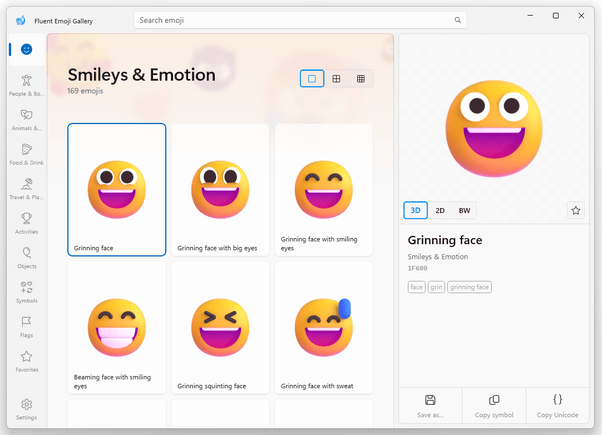
Task: Click Copy symbol button
Action: click(x=494, y=405)
